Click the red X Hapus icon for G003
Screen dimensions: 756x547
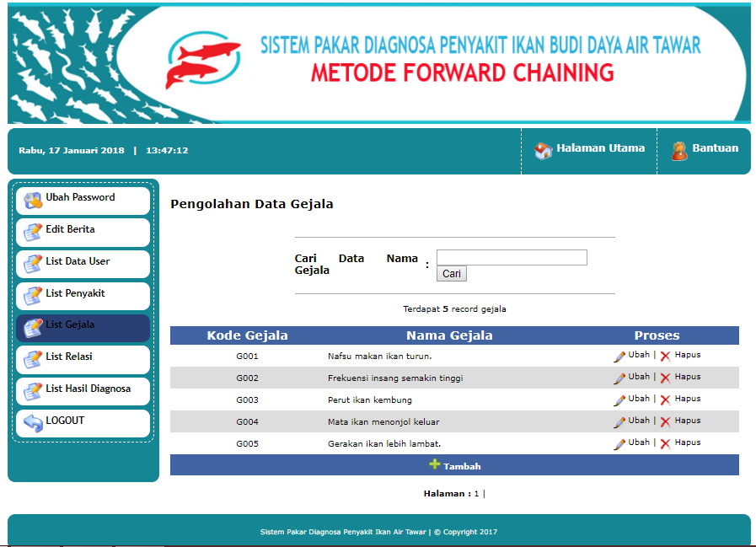click(665, 399)
